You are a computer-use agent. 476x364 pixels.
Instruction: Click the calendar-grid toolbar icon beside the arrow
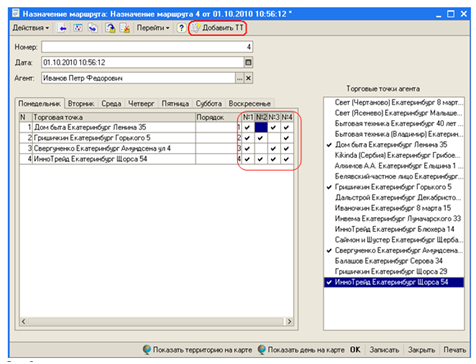[x=78, y=28]
